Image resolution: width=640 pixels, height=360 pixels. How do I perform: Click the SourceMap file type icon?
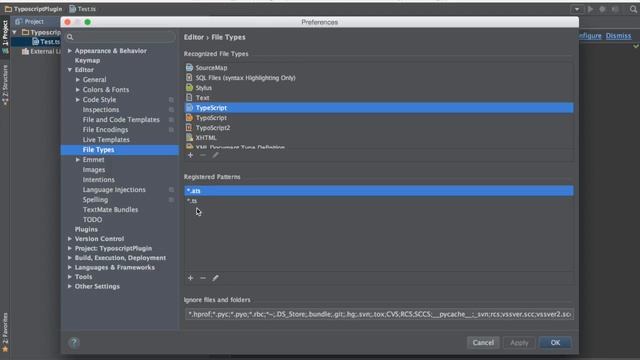pos(189,68)
